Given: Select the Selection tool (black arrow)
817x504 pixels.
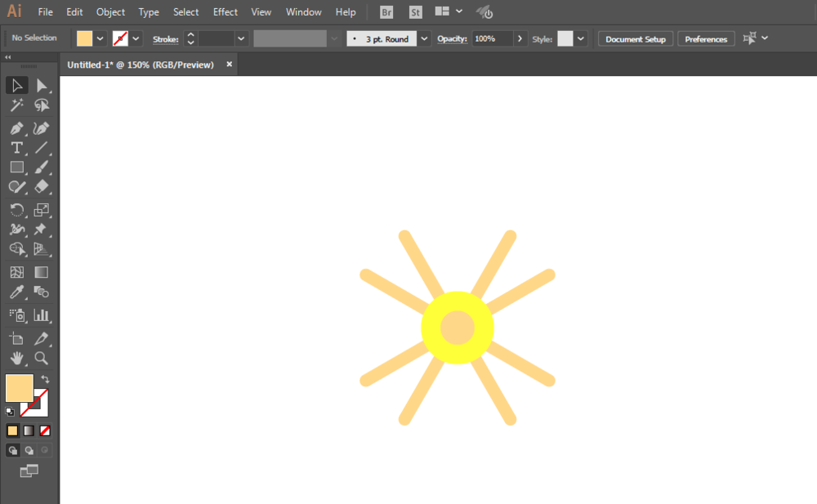Looking at the screenshot, I should (x=16, y=86).
